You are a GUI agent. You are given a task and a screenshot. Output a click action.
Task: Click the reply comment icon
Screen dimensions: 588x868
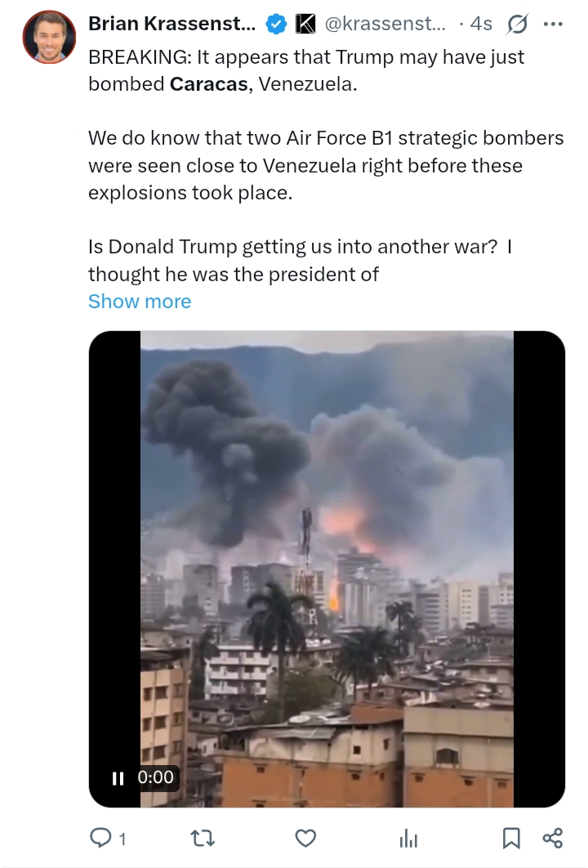pos(100,838)
